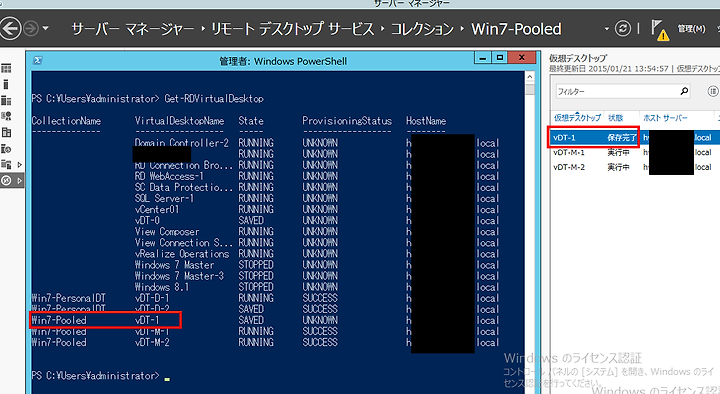Screen dimensions: 720x394
Task: Click the filter's magnifying glass icon
Action: pos(684,91)
